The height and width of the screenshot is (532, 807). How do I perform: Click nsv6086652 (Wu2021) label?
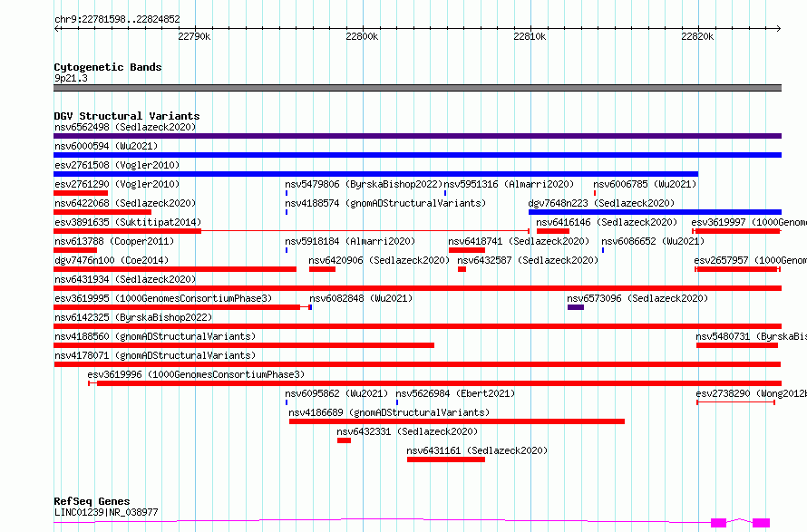click(653, 241)
